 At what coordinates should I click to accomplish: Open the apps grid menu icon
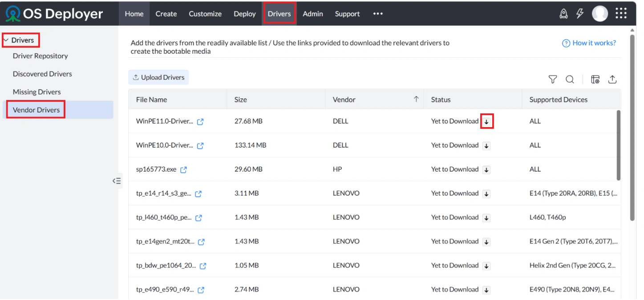[621, 14]
